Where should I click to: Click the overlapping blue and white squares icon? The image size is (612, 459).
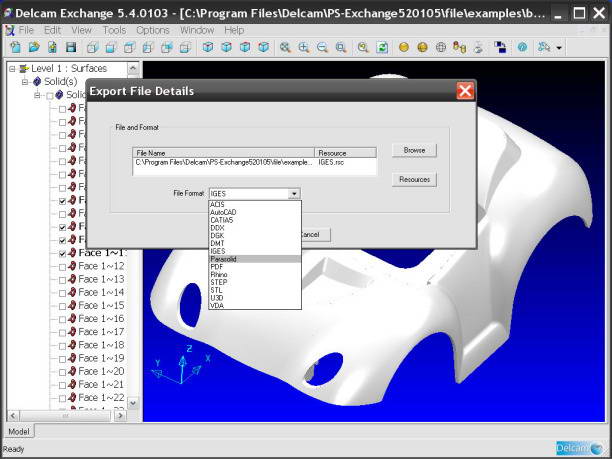[500, 47]
